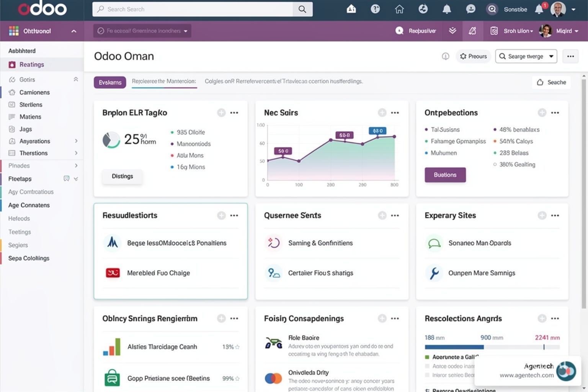Viewport: 588px width, 392px height.
Task: Click the home icon in top bar
Action: click(x=399, y=9)
